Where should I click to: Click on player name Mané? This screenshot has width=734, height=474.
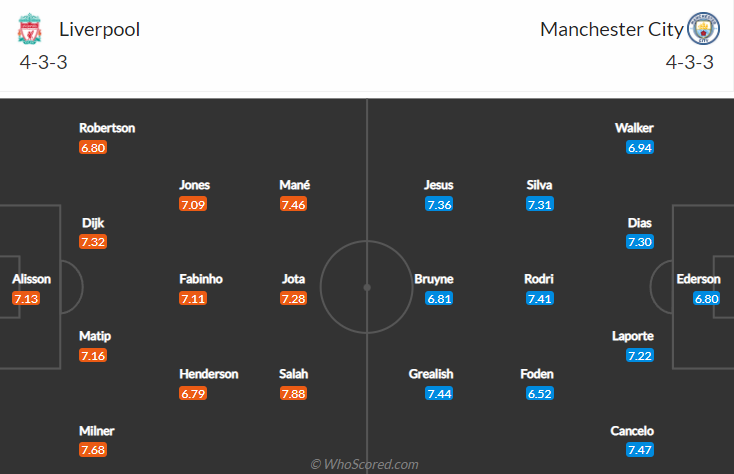pos(294,185)
